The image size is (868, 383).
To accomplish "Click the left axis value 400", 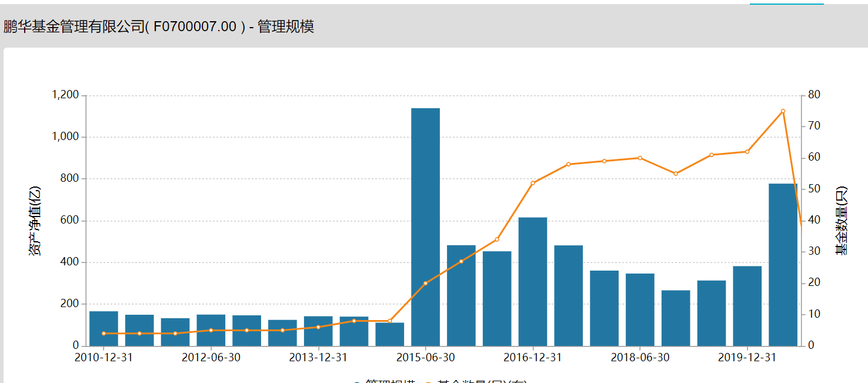I will (70, 262).
